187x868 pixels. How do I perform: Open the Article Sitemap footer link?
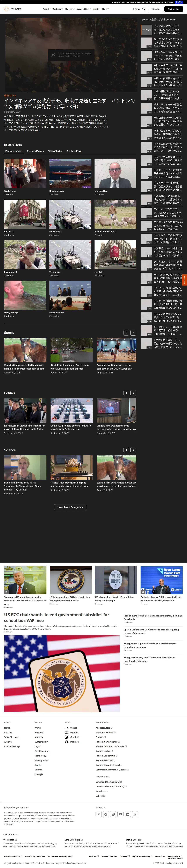[x=12, y=746]
